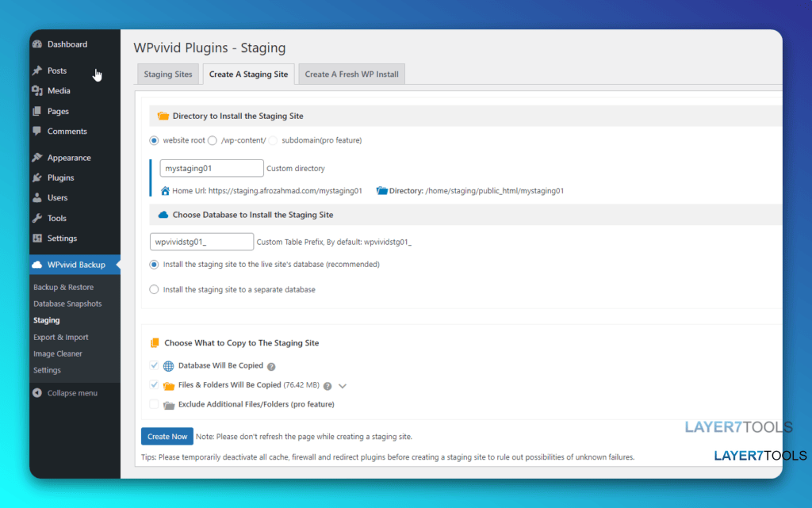
Task: Open the Staging submenu item
Action: point(47,320)
